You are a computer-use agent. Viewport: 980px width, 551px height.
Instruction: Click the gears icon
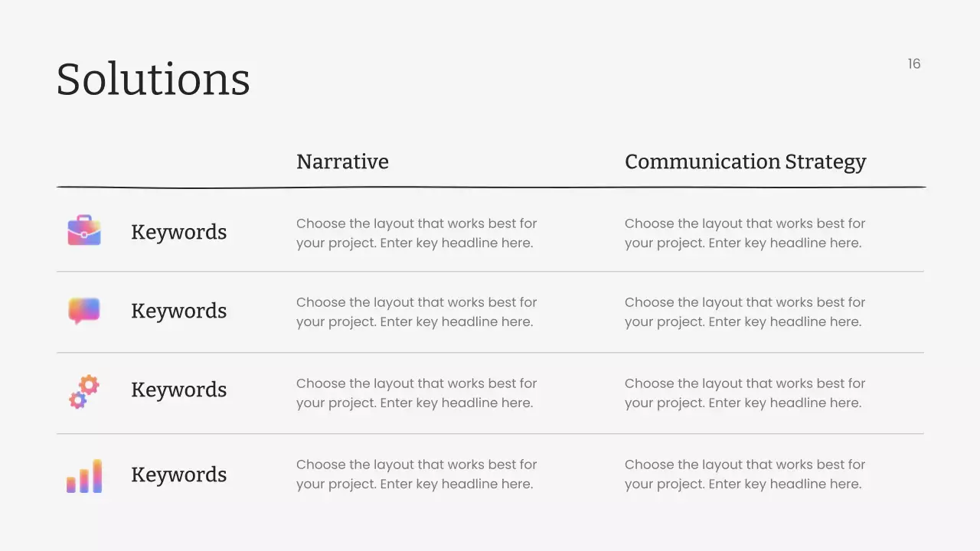(x=84, y=391)
